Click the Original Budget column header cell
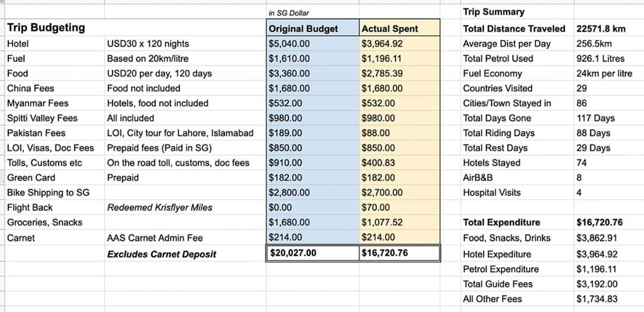This screenshot has height=312, width=644. click(x=312, y=28)
